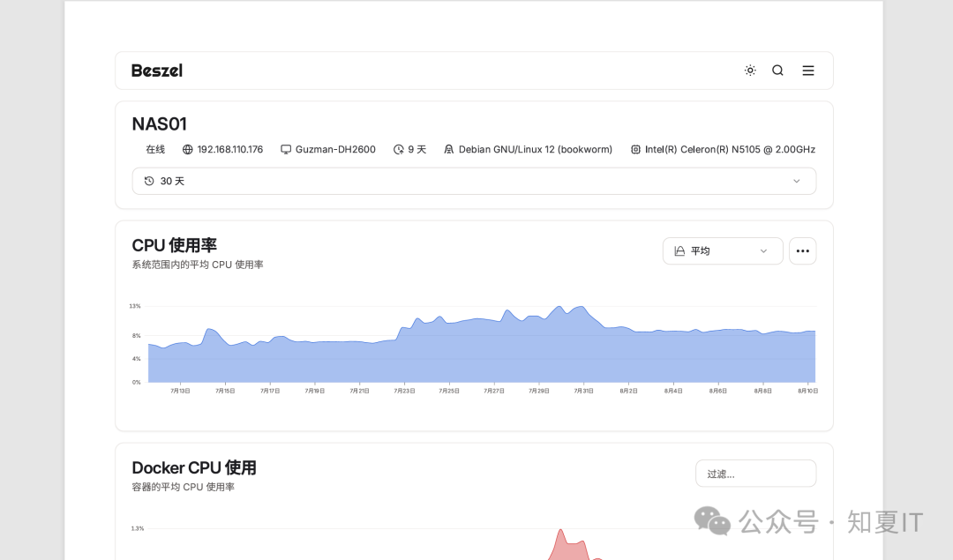The height and width of the screenshot is (560, 953).
Task: Click the 在线 status label
Action: 155,149
